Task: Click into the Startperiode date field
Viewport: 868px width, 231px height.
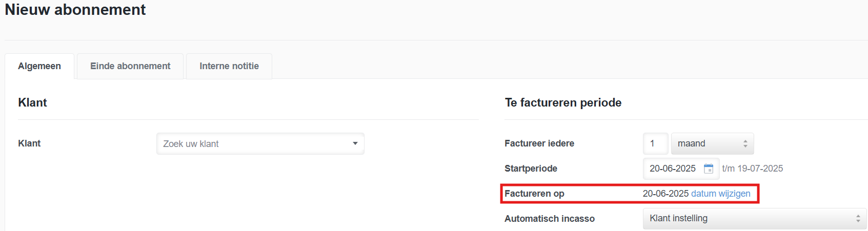Action: coord(672,169)
